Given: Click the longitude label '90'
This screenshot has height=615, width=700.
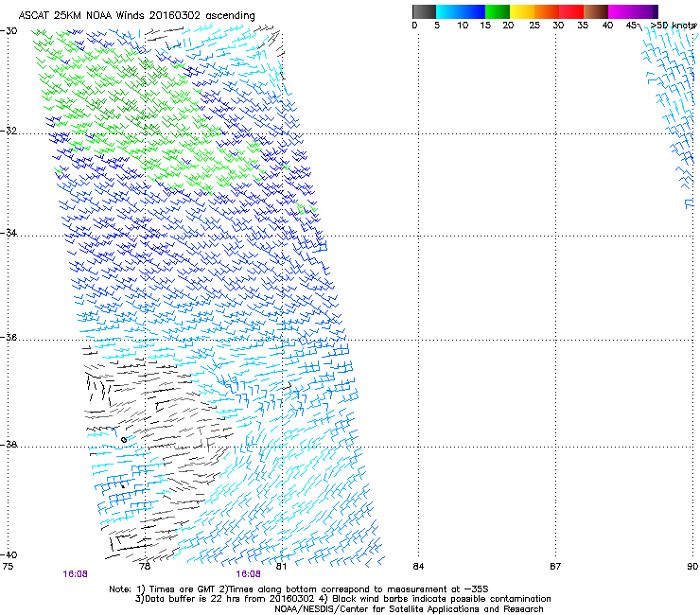Looking at the screenshot, I should [x=692, y=567].
